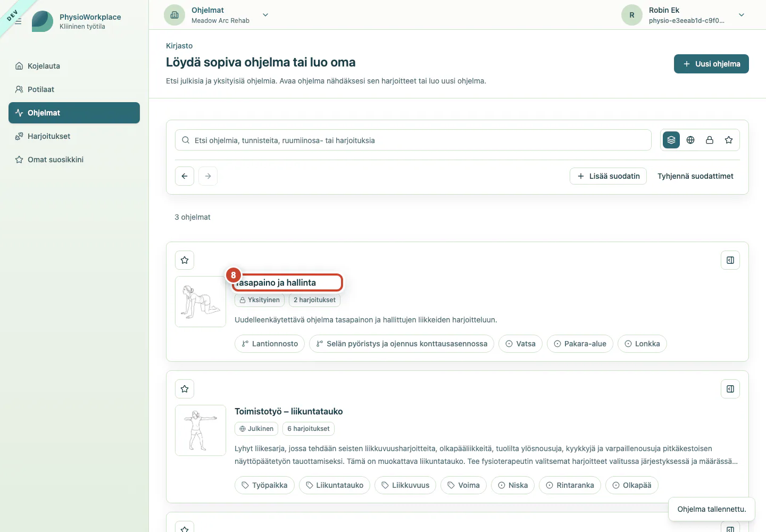766x532 pixels.
Task: Toggle the hamburger sidebar menu icon
Action: point(18,21)
